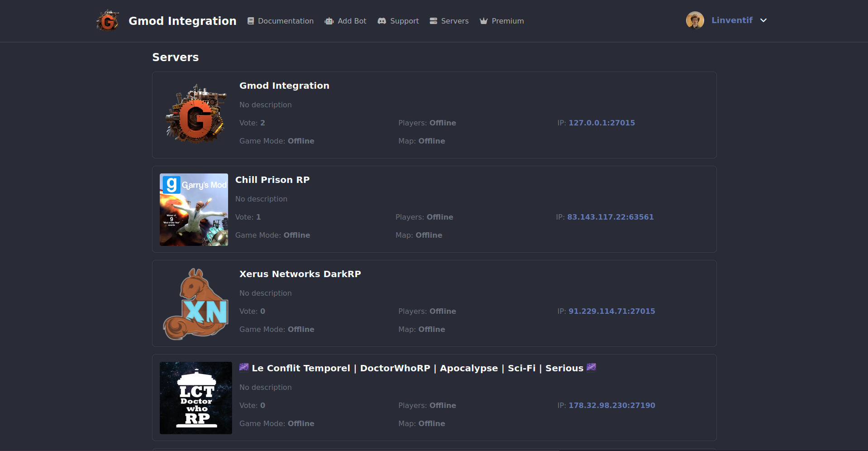This screenshot has width=868, height=451.
Task: Click 'Vote: 1' on Chill Prison RP card
Action: coord(248,217)
